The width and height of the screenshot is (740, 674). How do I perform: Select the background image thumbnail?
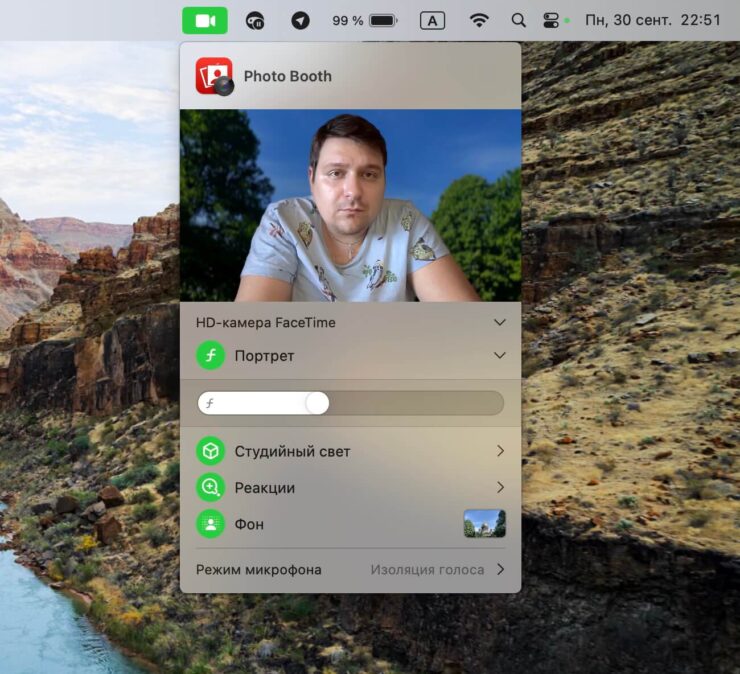[484, 524]
